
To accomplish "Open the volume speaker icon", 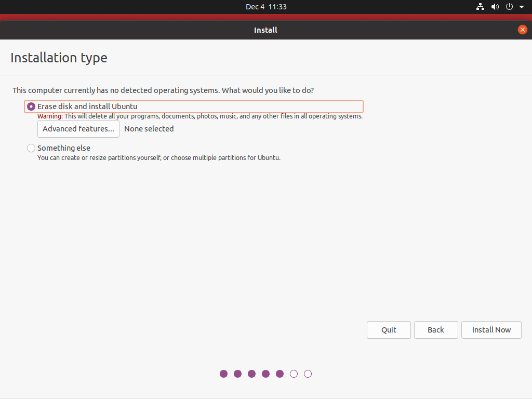I will click(495, 7).
